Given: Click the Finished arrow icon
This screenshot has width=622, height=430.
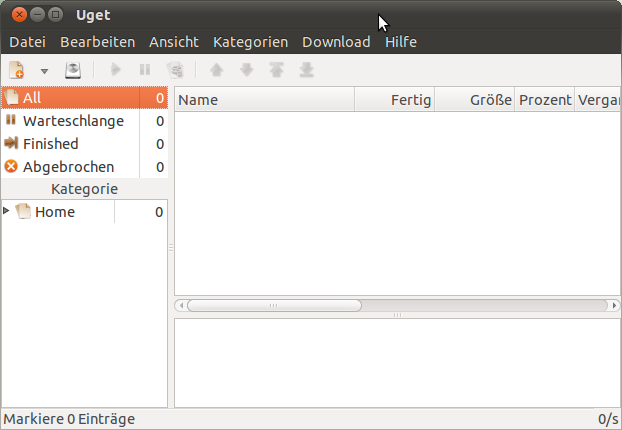Looking at the screenshot, I should pyautogui.click(x=11, y=143).
